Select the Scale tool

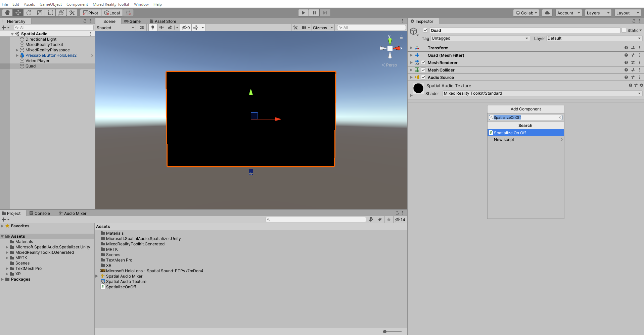40,13
